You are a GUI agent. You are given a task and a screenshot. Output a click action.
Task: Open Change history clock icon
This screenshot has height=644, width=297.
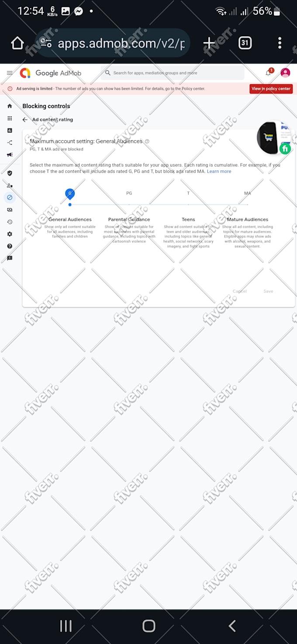coord(10,222)
